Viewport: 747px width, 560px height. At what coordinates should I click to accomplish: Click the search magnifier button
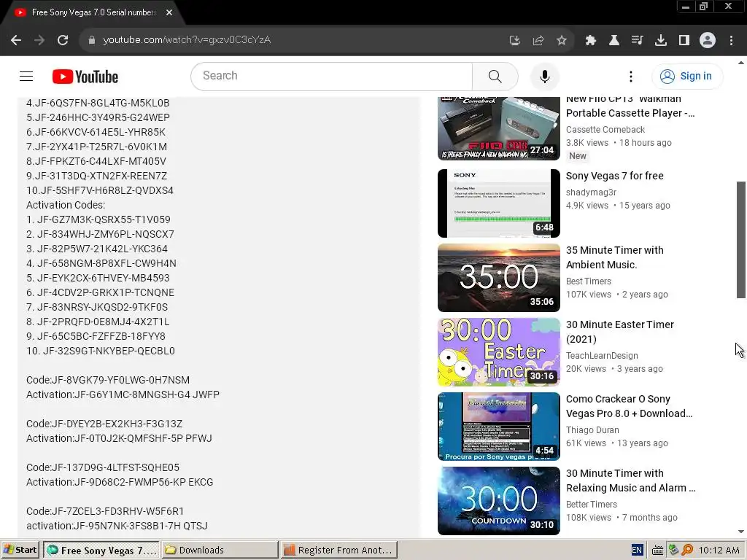point(495,76)
